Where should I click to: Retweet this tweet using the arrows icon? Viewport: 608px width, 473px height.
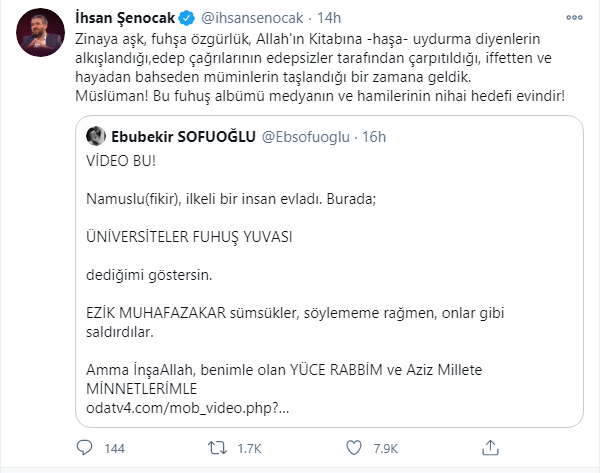[217, 448]
